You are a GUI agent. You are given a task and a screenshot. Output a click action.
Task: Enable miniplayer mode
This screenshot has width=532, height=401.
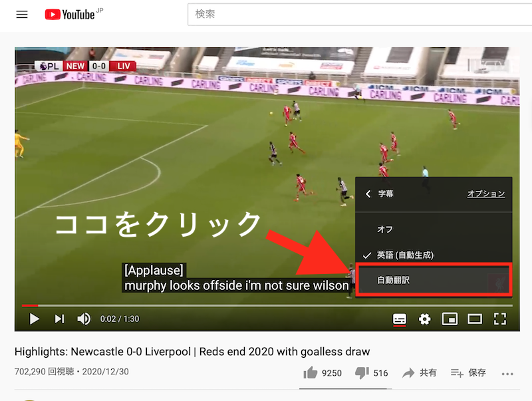click(x=450, y=319)
